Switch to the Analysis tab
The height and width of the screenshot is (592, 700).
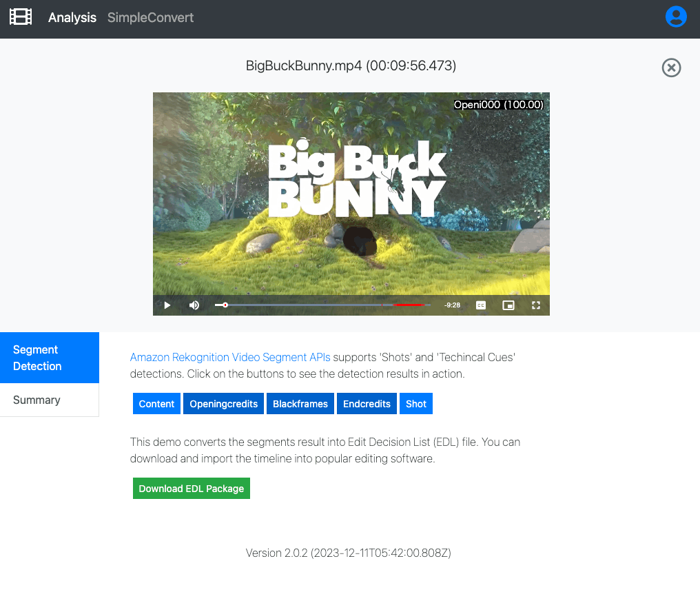coord(72,17)
